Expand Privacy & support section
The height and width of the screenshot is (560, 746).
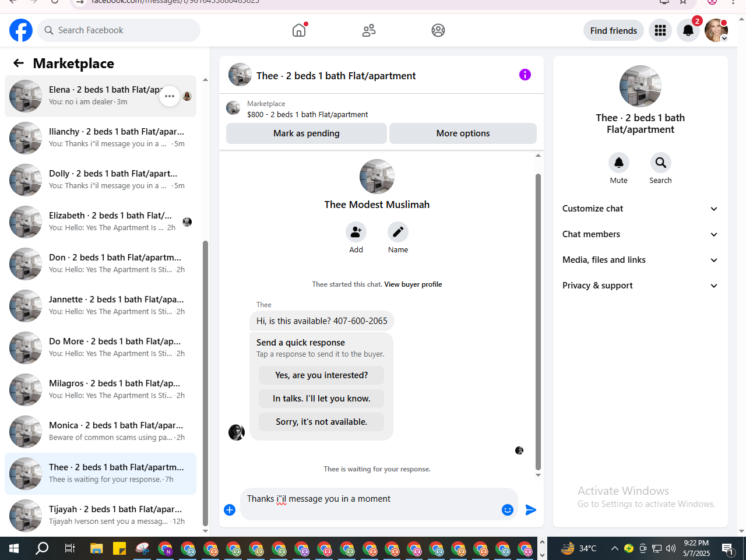pos(640,286)
